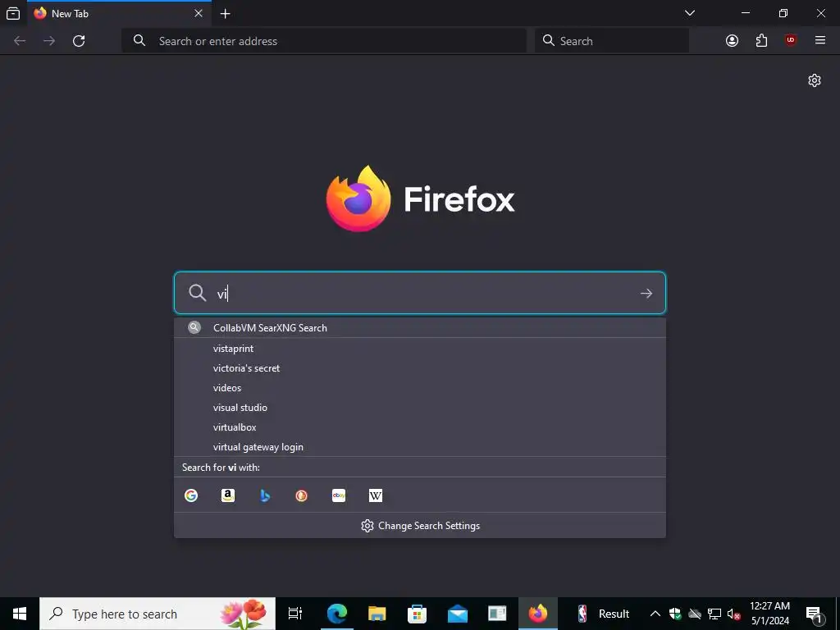Choose the 'virtual gateway login' suggestion
This screenshot has width=840, height=630.
coord(420,447)
